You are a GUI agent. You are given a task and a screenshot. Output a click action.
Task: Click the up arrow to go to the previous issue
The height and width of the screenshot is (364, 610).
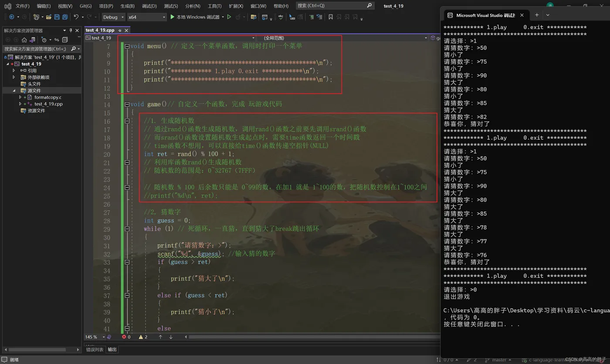(160, 337)
